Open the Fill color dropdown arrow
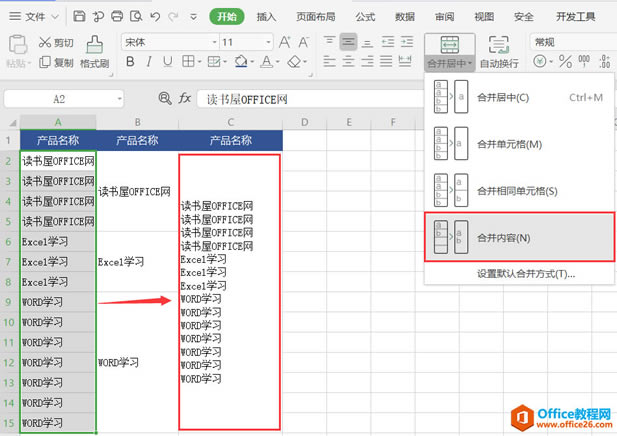617x436 pixels. pyautogui.click(x=252, y=62)
